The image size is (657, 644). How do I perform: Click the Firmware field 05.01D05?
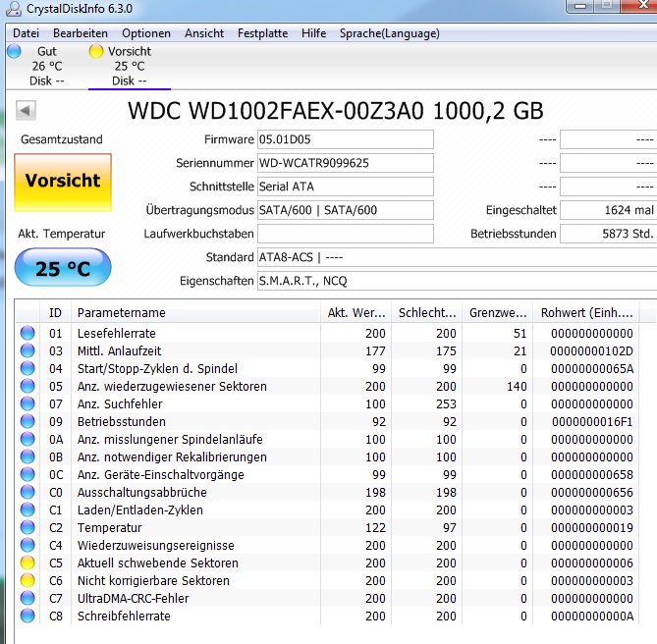346,139
